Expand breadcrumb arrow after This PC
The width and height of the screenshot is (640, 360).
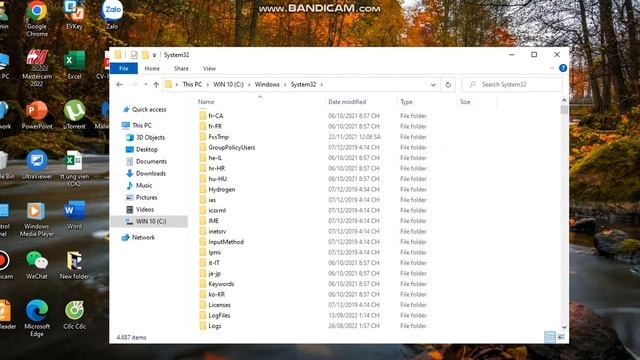pyautogui.click(x=208, y=84)
